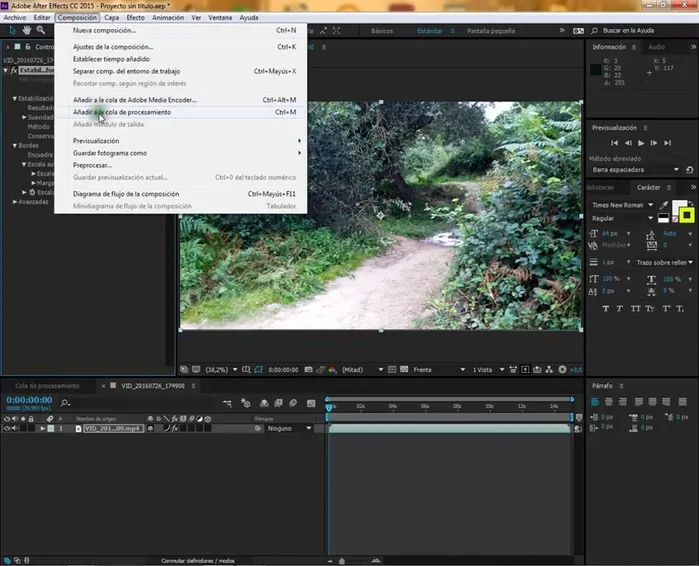699x566 pixels.
Task: Open Frente 3D view dropdown
Action: [x=439, y=369]
